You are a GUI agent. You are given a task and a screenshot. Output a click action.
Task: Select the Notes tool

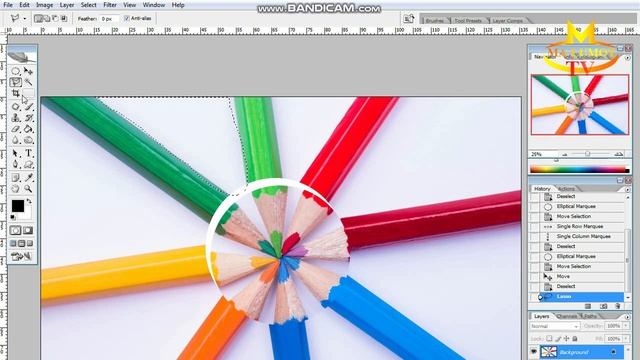click(x=16, y=178)
